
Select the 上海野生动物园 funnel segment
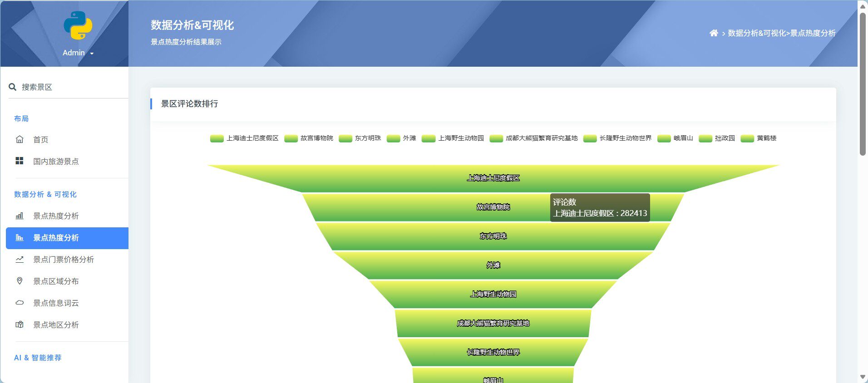(x=493, y=294)
